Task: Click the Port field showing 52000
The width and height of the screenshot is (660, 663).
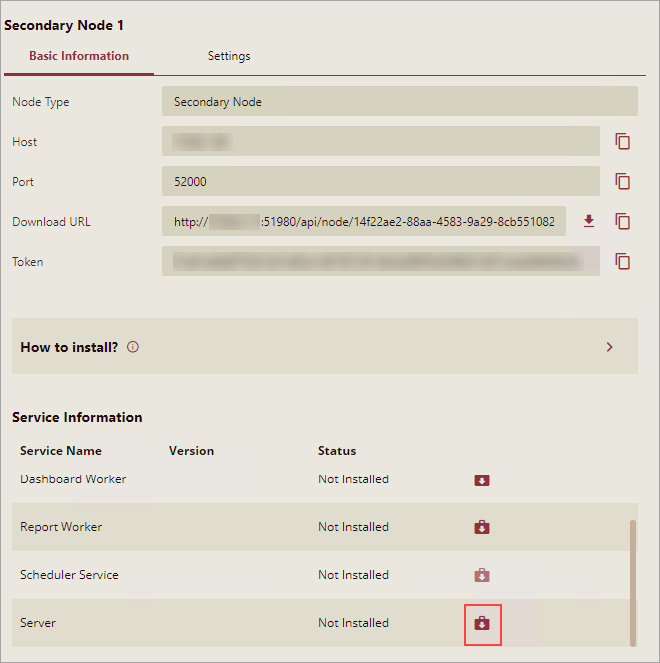Action: [x=381, y=181]
